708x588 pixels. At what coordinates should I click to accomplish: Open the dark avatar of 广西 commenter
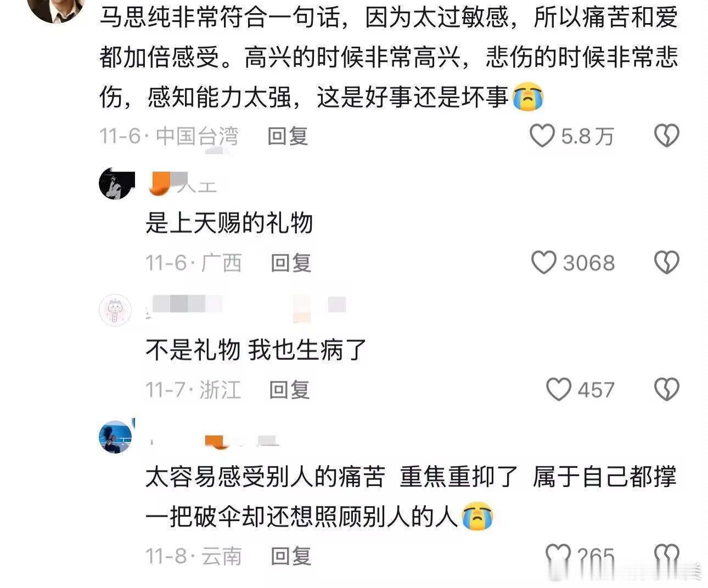(116, 184)
